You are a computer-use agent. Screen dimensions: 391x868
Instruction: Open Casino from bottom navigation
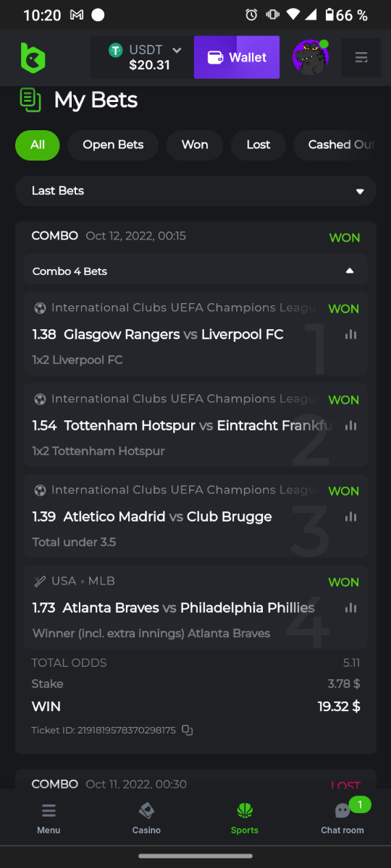[146, 817]
